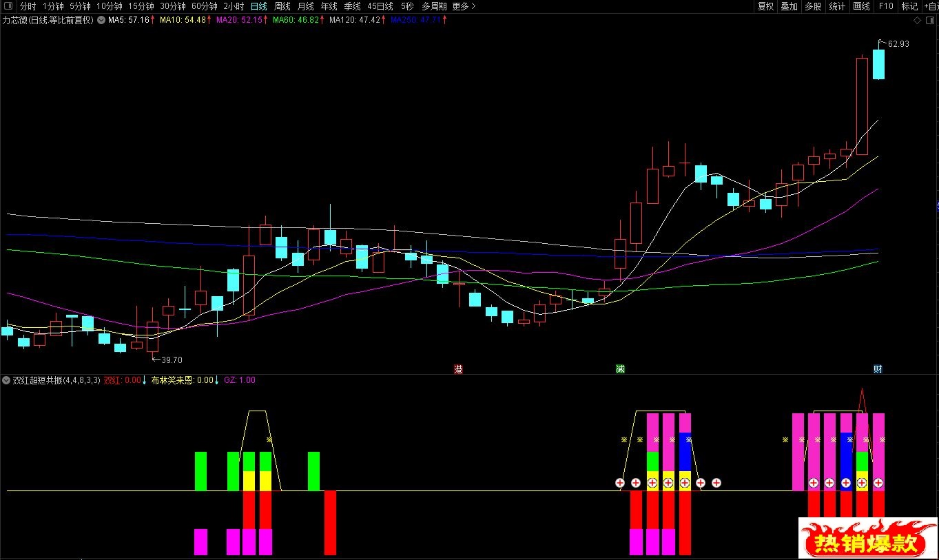
Task: Select the 2小时 period
Action: pos(234,6)
